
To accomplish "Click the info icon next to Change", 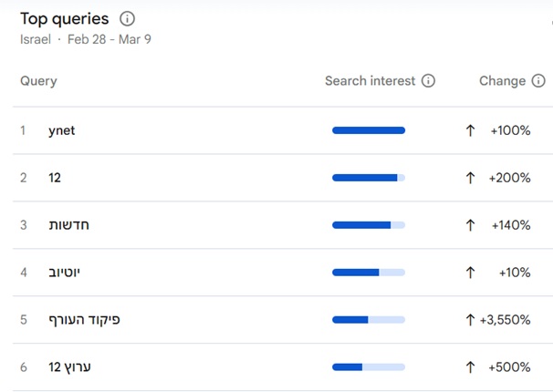I will pos(538,81).
